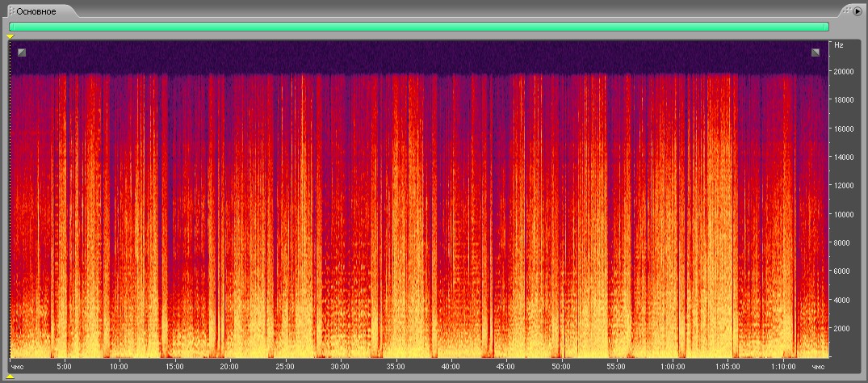The height and width of the screenshot is (383, 868).
Task: Click the left edge of the green zoom bar
Action: pyautogui.click(x=11, y=27)
